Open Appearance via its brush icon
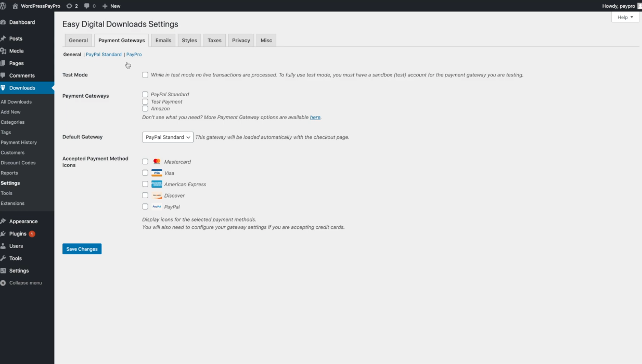The image size is (642, 364). click(x=4, y=222)
